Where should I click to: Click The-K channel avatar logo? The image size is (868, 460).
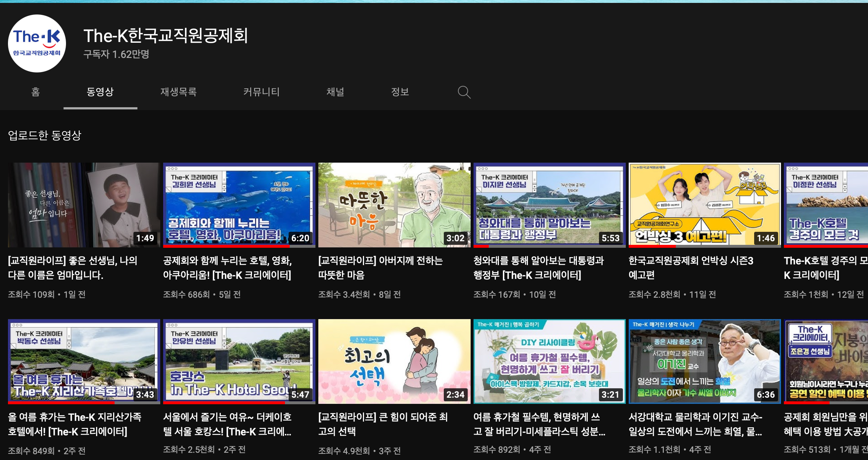[37, 43]
